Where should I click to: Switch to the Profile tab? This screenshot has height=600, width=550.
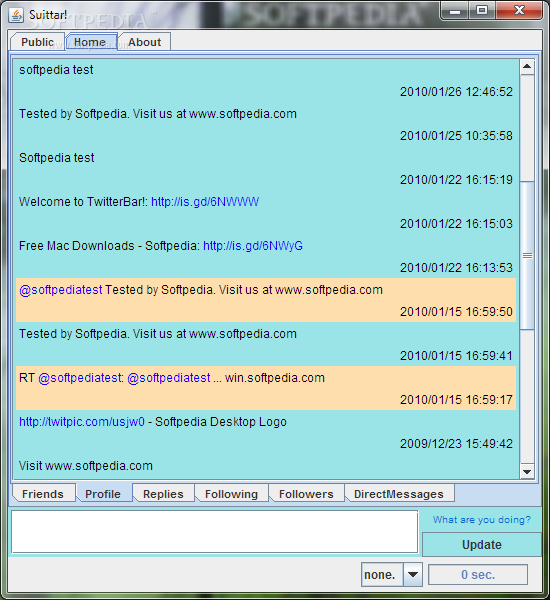click(x=103, y=494)
